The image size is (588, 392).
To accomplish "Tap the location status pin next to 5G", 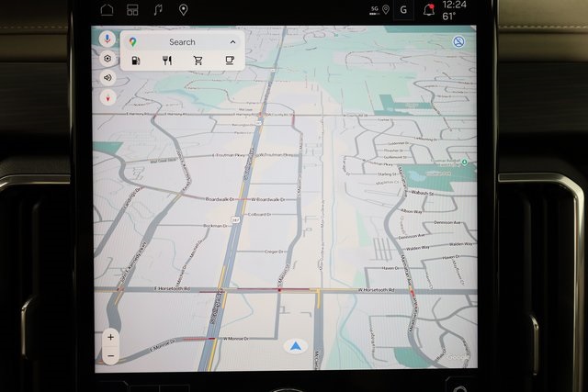I will 386,10.
